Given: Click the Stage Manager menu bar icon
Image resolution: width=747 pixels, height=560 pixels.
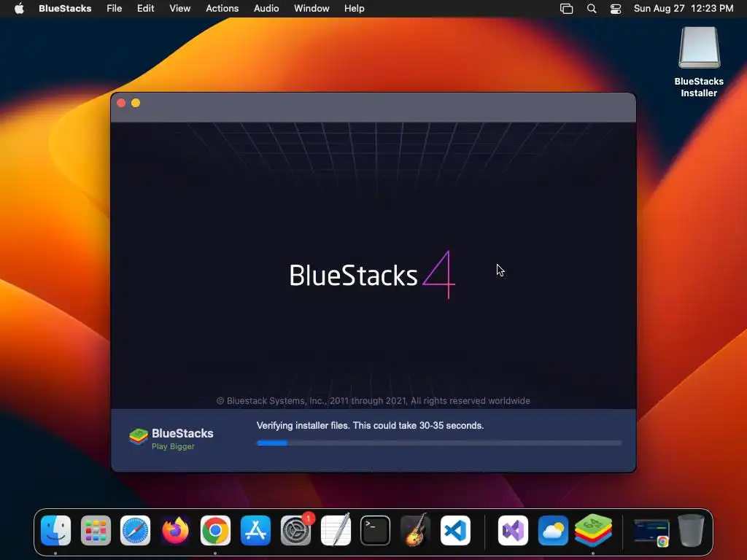Looking at the screenshot, I should coord(566,9).
